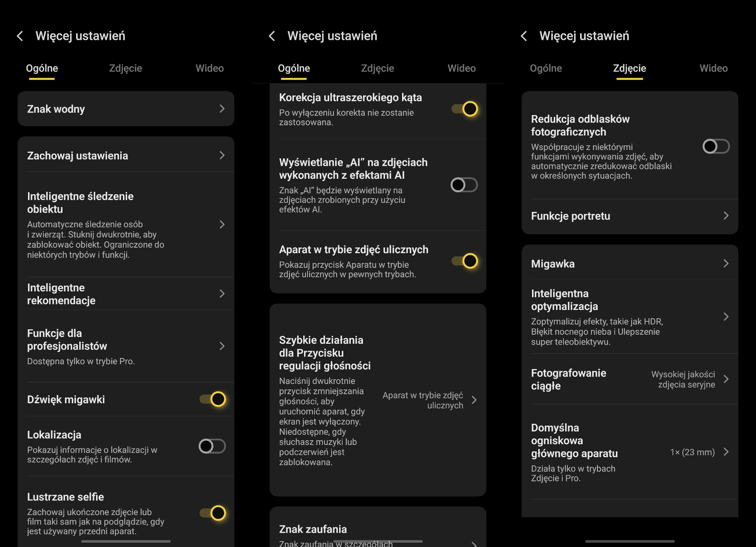This screenshot has width=756, height=547.
Task: Tap back arrow in rightmost settings panel
Action: coord(524,36)
